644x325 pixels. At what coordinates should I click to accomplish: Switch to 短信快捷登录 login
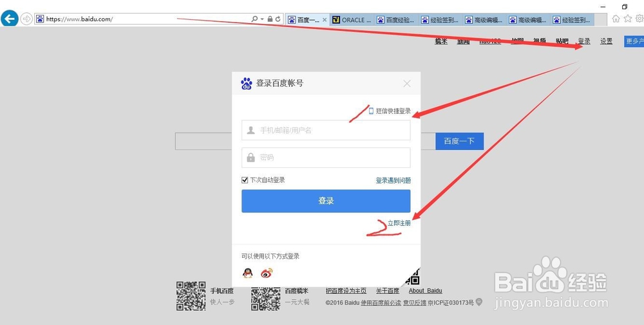point(390,111)
